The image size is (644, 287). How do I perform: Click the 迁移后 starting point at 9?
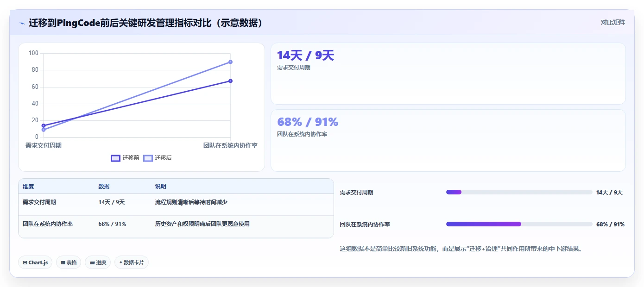44,130
